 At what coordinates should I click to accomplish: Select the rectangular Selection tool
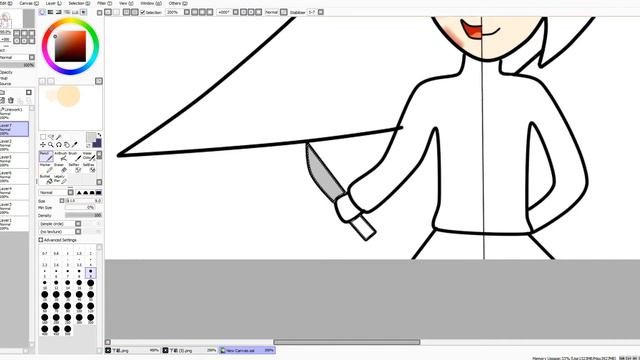(x=43, y=137)
